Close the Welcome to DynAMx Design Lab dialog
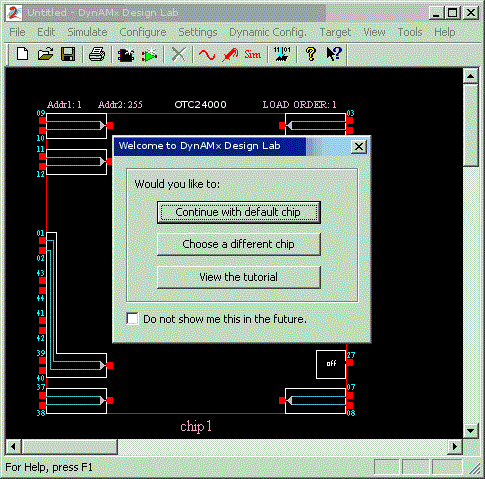 click(x=359, y=147)
